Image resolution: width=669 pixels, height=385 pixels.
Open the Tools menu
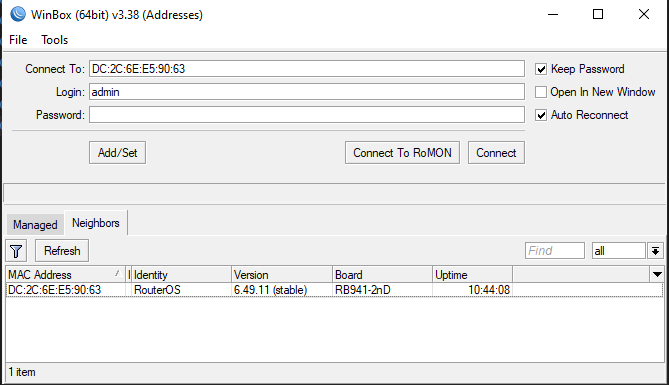[x=55, y=40]
